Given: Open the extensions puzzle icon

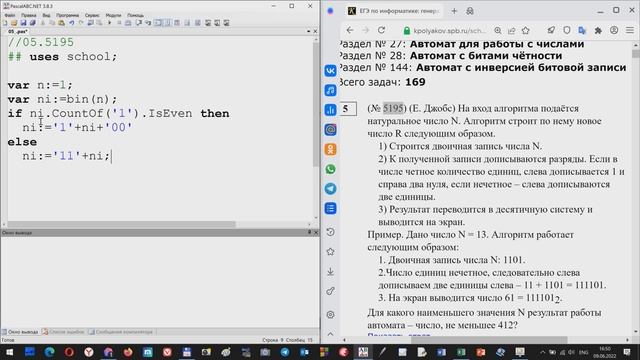Looking at the screenshot, I should [x=598, y=30].
